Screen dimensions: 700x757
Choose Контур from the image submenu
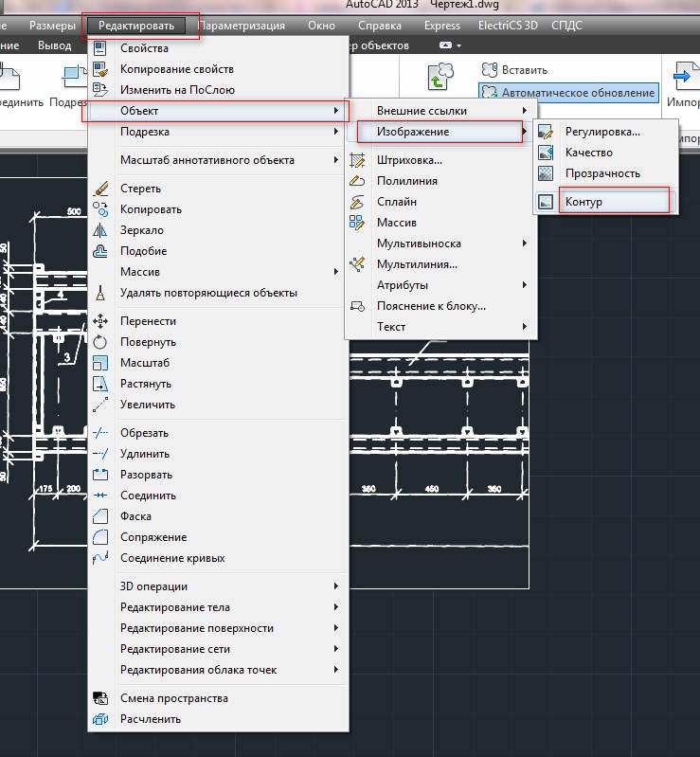point(583,202)
